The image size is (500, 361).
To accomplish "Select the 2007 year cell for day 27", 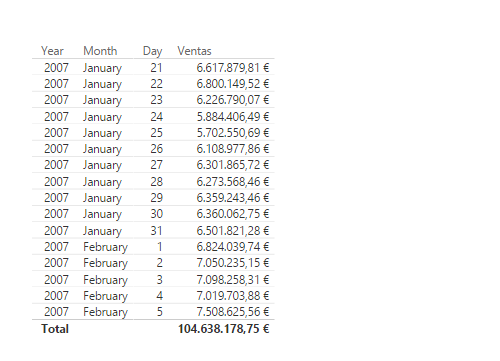I will (56, 165).
